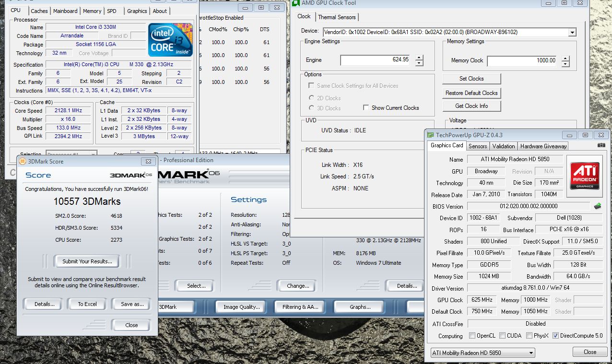Toggle the CUDA checkbox in GPU-Z
Screen dimensions: 612x364
tap(503, 336)
